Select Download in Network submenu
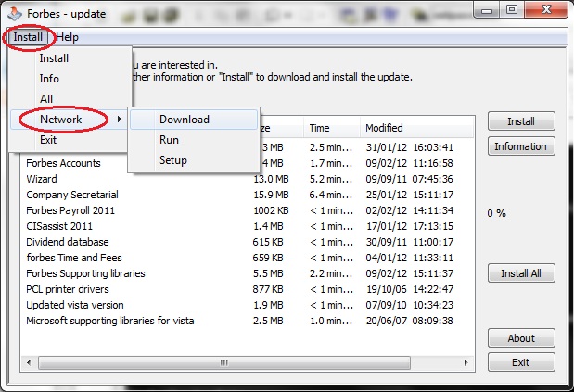Image resolution: width=574 pixels, height=392 pixels. (194, 120)
